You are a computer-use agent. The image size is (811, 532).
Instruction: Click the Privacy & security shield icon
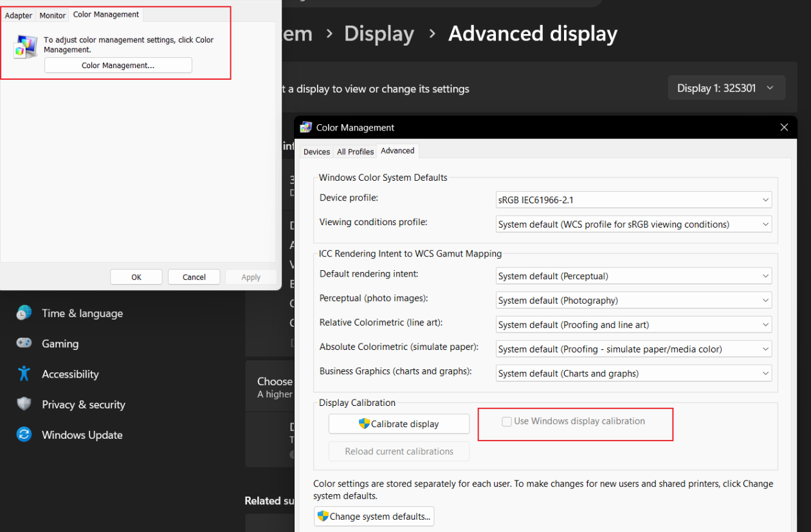(x=24, y=404)
